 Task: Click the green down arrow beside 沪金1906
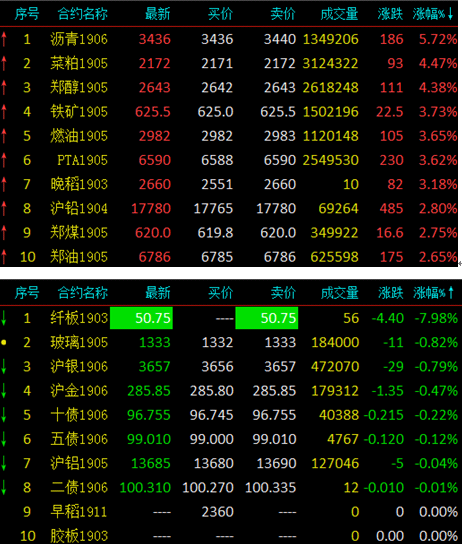point(4,391)
